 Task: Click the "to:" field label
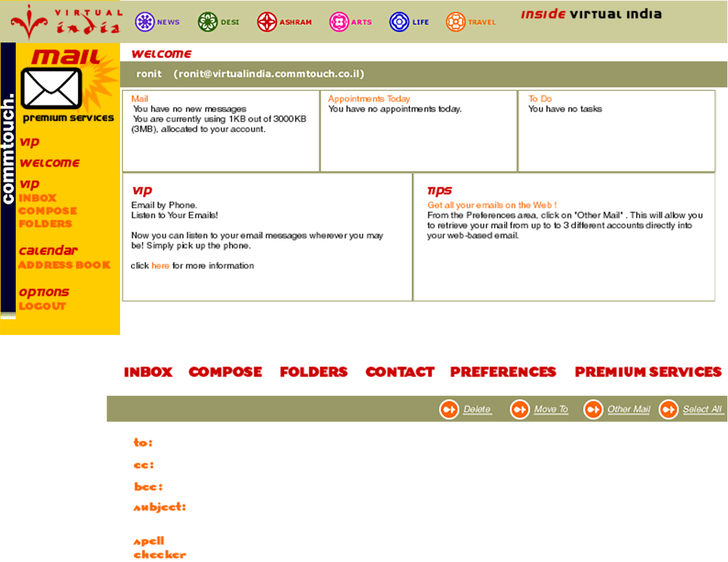[x=143, y=443]
